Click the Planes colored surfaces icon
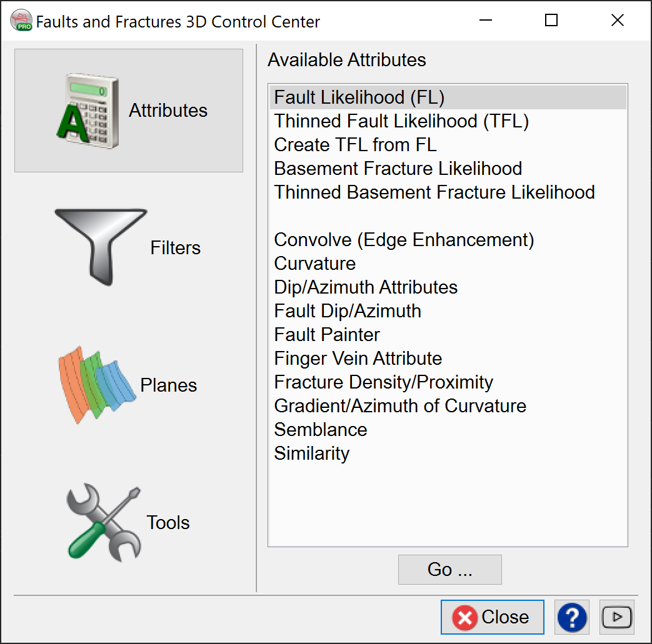The height and width of the screenshot is (644, 652). tap(98, 384)
